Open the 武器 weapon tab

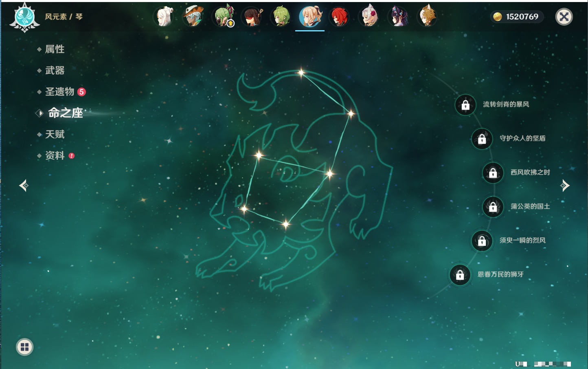pyautogui.click(x=55, y=71)
